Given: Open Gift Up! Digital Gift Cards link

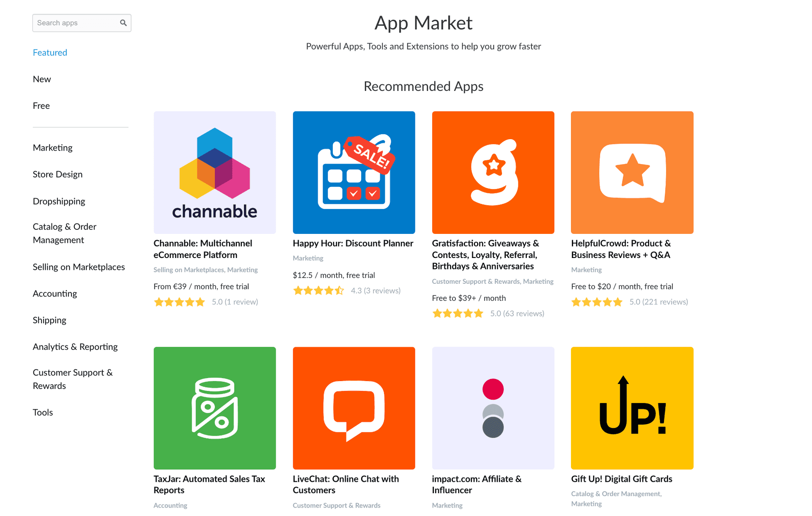Looking at the screenshot, I should [x=621, y=479].
